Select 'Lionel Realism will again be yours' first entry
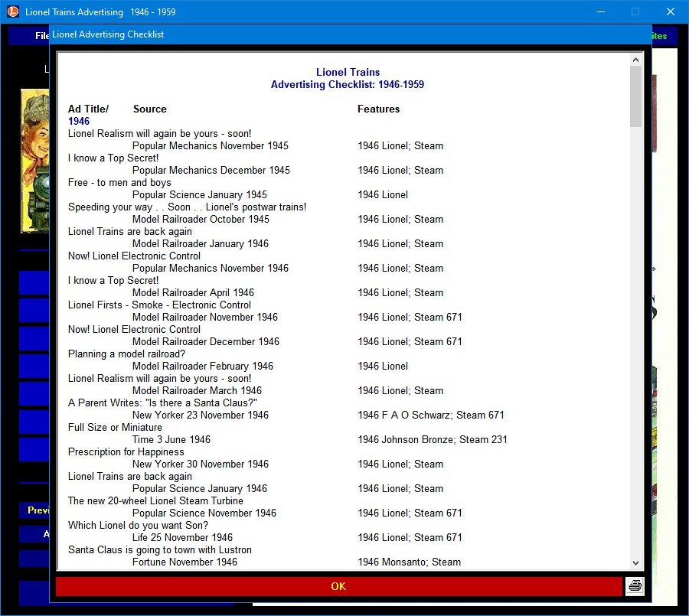 click(x=159, y=134)
